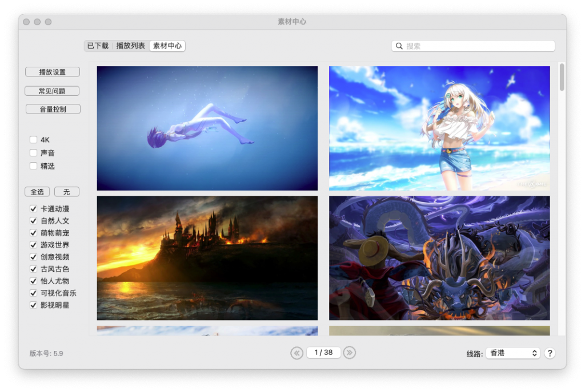Uncheck the 创意视频 category
This screenshot has width=585, height=392.
pyautogui.click(x=33, y=257)
